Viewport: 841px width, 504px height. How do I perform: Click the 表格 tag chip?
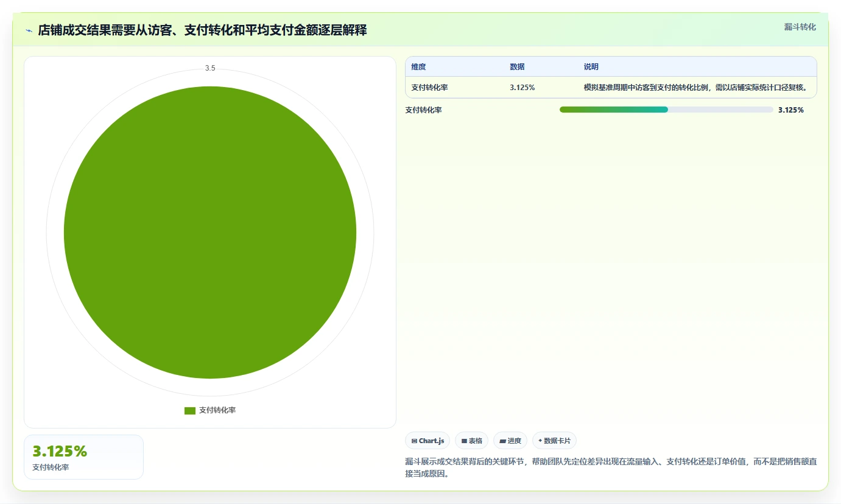tap(472, 441)
